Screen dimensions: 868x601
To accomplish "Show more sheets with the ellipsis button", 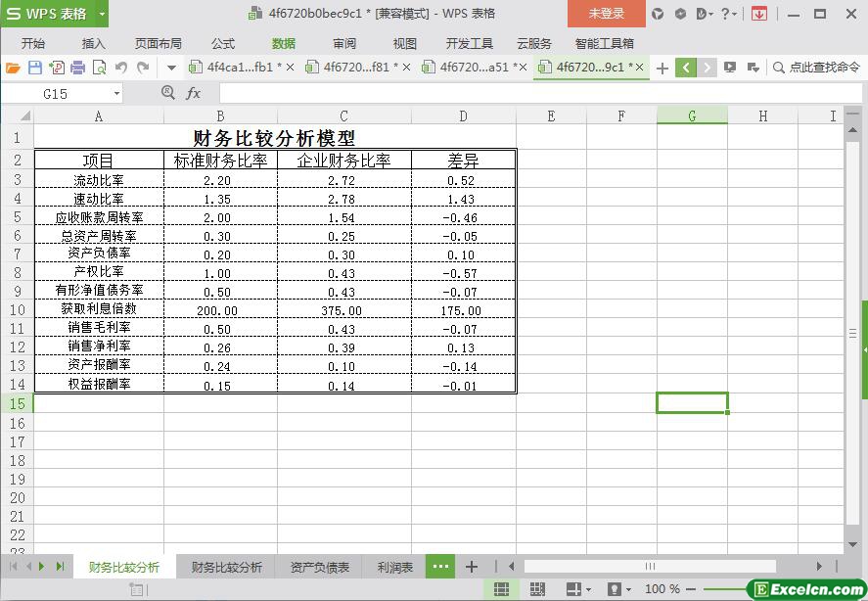I will point(440,567).
